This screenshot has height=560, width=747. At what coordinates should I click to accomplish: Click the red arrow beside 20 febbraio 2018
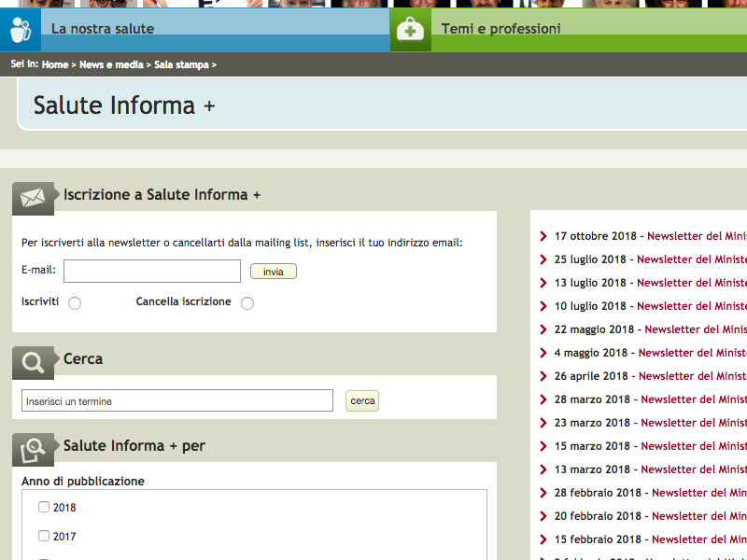[x=543, y=516]
